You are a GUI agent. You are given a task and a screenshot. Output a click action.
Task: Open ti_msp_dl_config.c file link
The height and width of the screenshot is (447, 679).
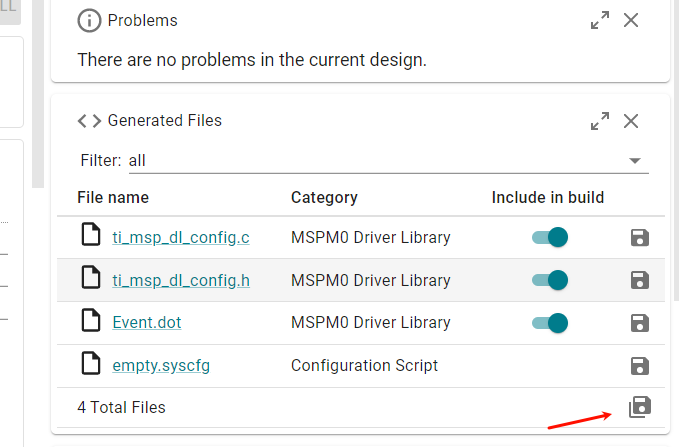click(x=181, y=237)
